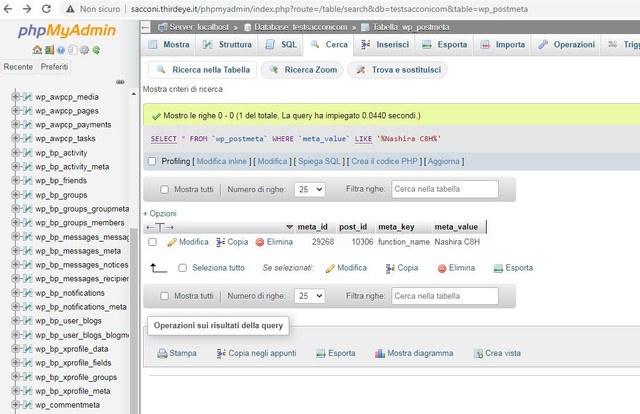Check the lower Mostra tutti checkbox

coord(164,296)
